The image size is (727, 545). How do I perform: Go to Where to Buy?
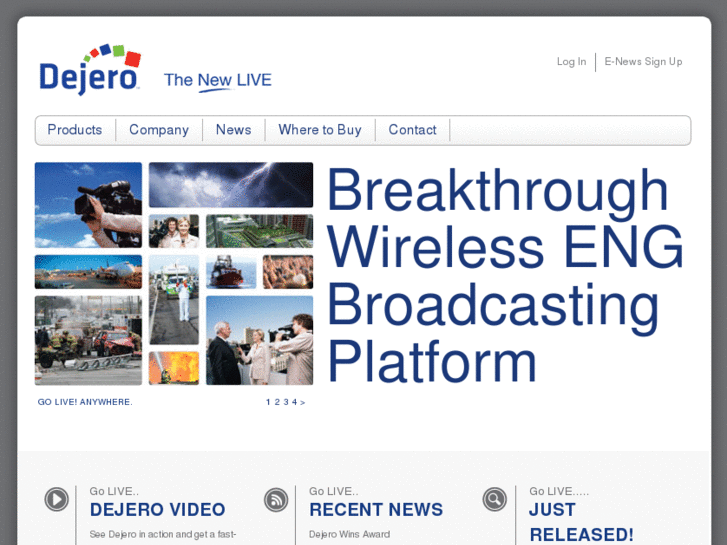coord(320,130)
